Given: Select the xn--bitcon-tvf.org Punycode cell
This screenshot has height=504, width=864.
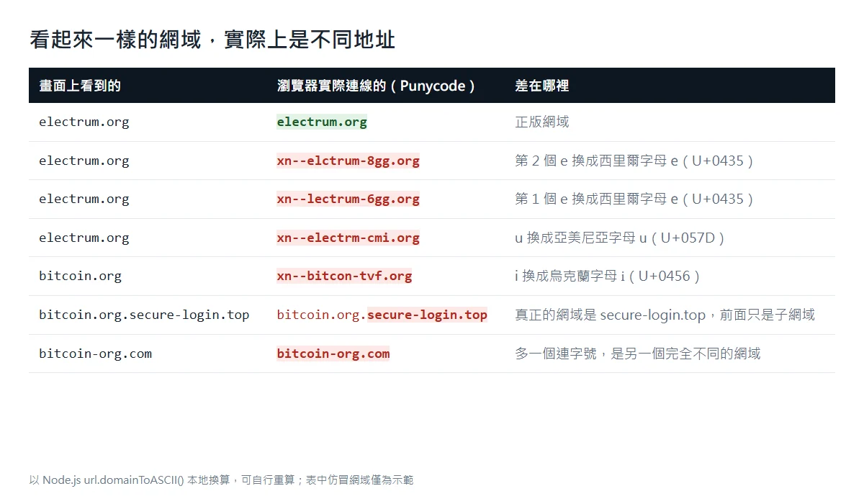Looking at the screenshot, I should click(x=344, y=276).
